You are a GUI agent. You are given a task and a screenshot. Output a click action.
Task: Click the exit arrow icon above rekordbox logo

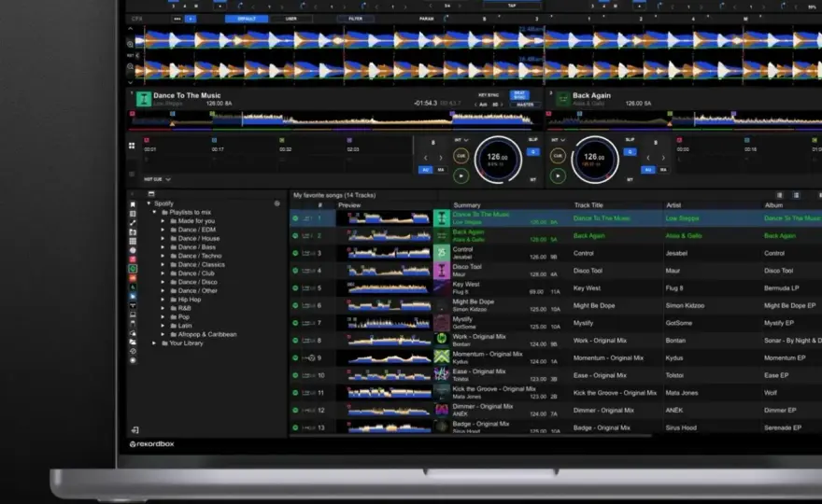pyautogui.click(x=135, y=430)
